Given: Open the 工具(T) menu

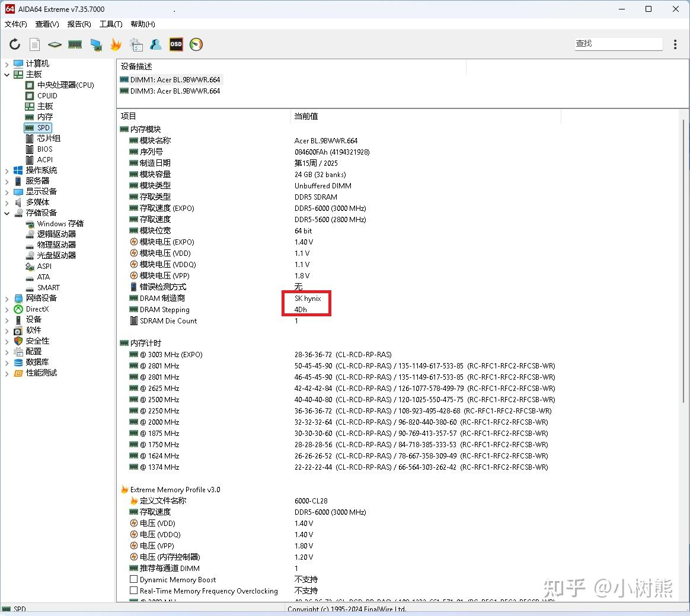Looking at the screenshot, I should pyautogui.click(x=110, y=24).
